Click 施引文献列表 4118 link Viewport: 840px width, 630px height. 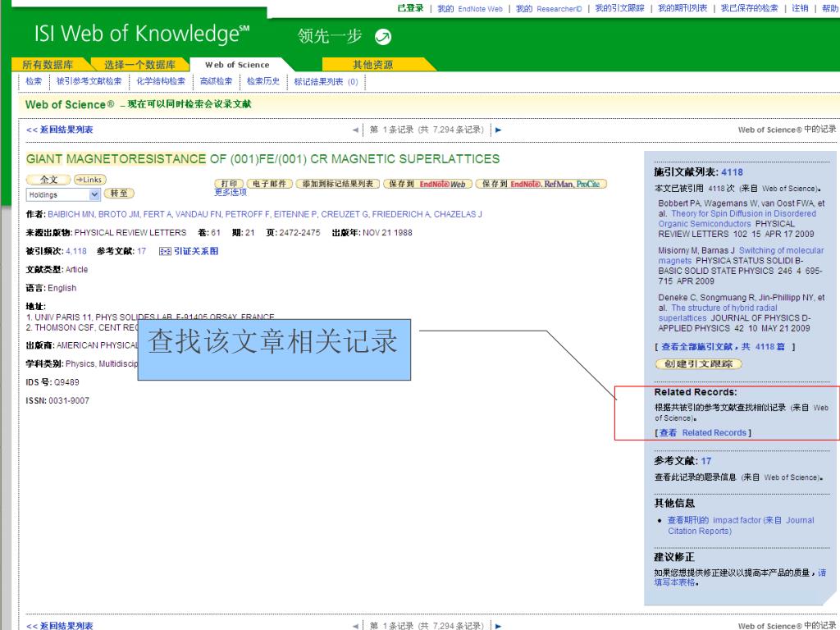coord(732,172)
